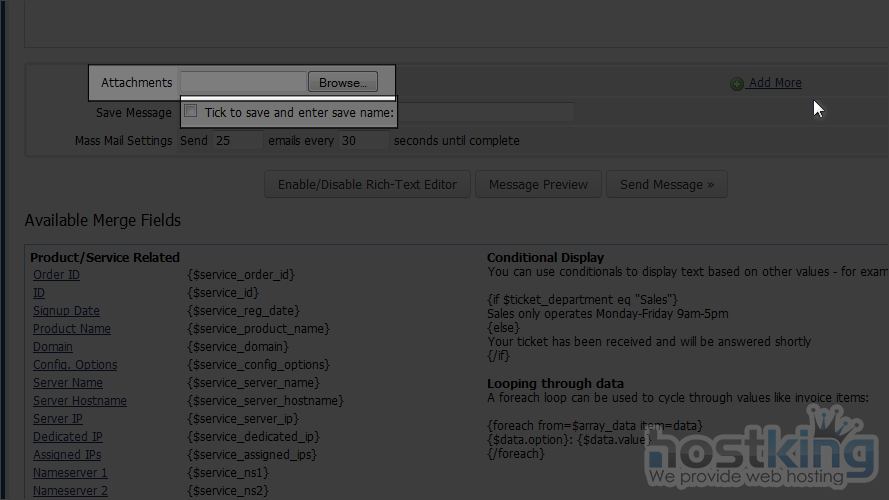The image size is (889, 500).
Task: Select the Dedicated IP merge field
Action: click(67, 437)
